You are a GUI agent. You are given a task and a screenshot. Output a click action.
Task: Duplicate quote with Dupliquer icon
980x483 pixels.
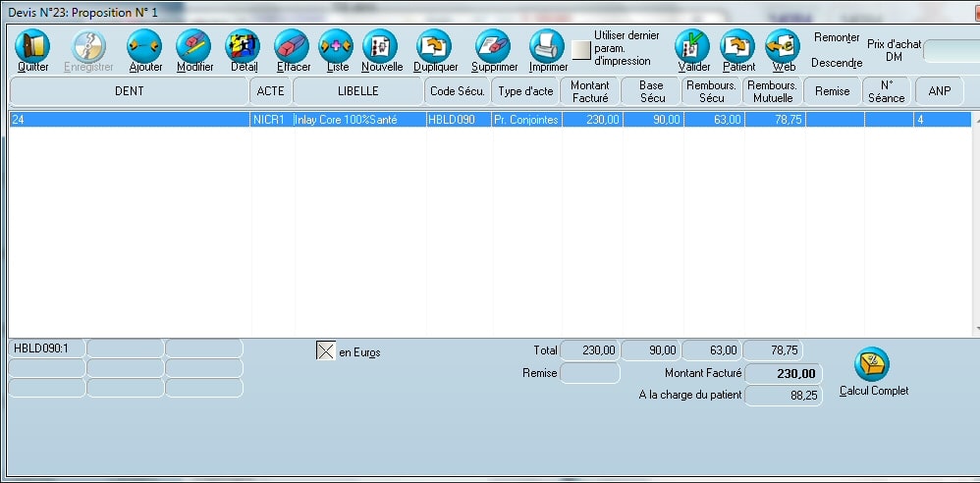tap(434, 46)
